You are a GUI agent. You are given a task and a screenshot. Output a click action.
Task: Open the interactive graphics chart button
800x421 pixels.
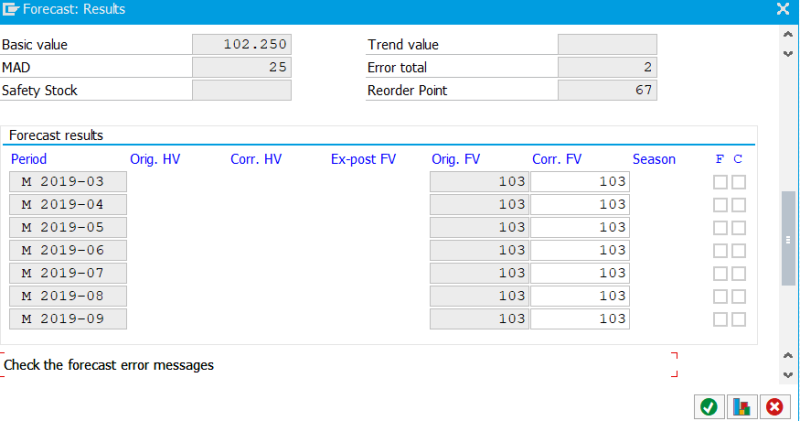point(742,407)
